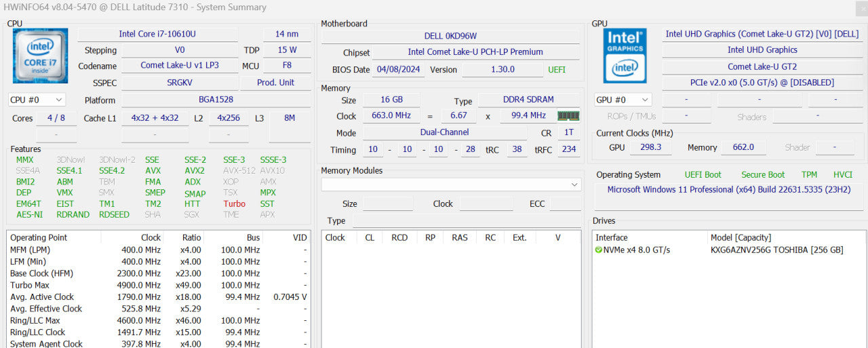Click the L3 cache value 8M
The height and width of the screenshot is (348, 868).
click(290, 118)
